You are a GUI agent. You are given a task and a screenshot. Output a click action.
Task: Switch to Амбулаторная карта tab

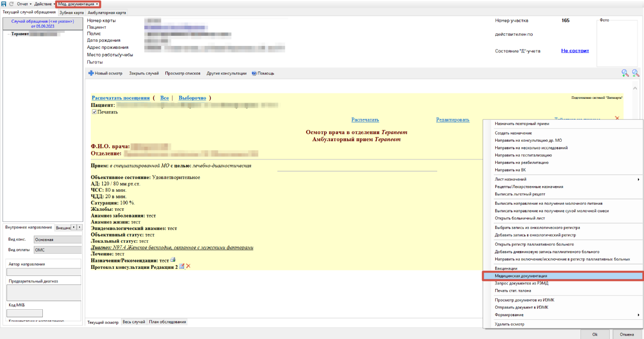click(106, 12)
